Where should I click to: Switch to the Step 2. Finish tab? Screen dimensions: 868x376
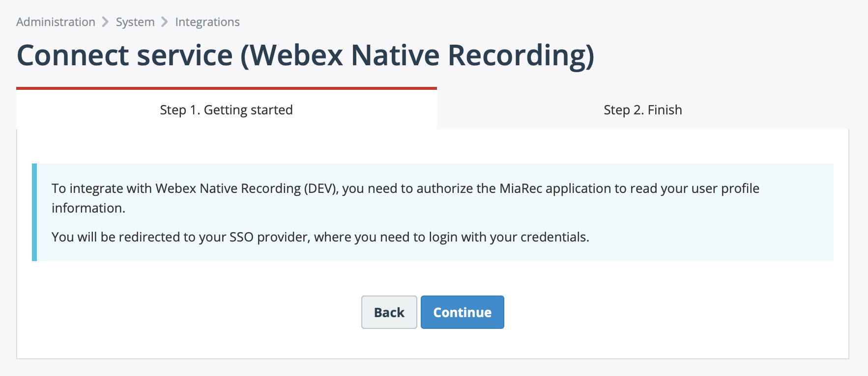tap(643, 110)
